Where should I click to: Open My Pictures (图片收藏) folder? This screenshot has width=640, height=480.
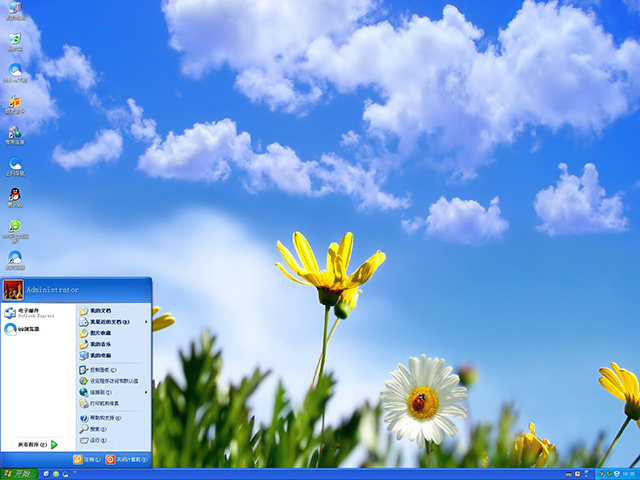(100, 333)
